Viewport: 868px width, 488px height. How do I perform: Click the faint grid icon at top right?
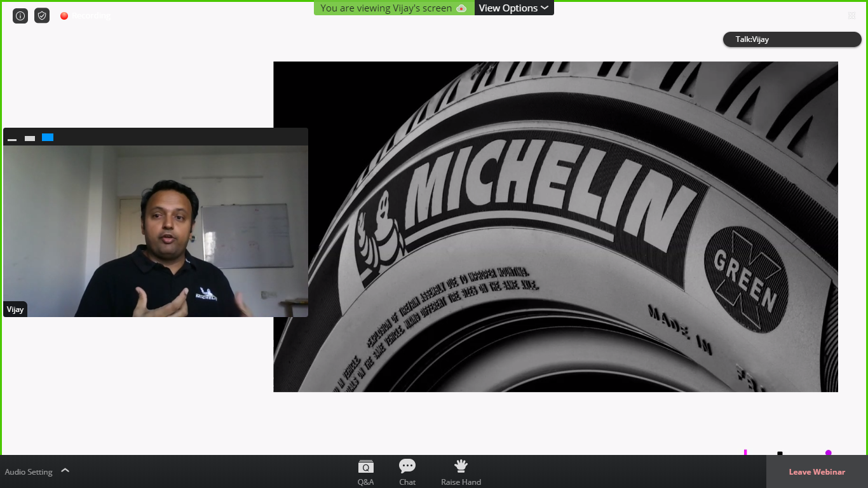(851, 16)
